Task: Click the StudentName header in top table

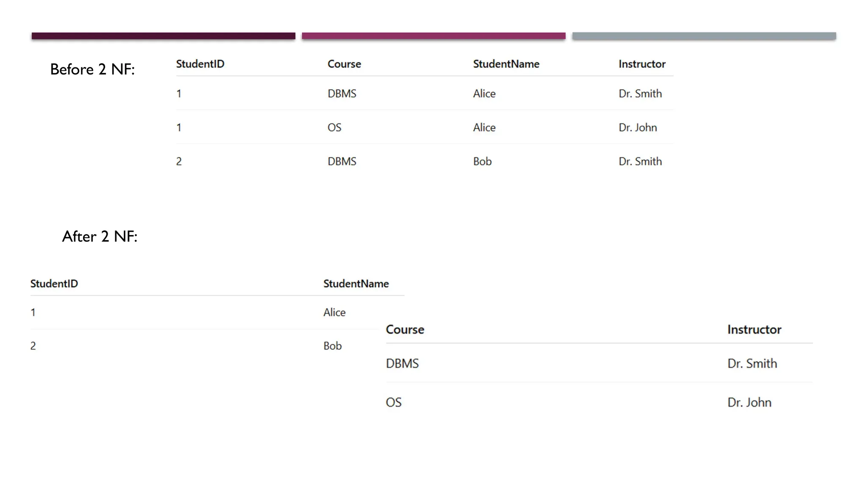Action: tap(506, 64)
